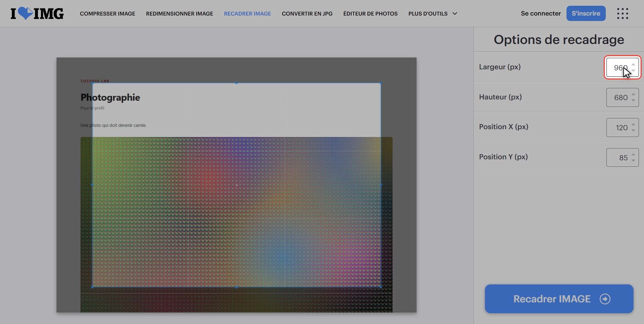Image resolution: width=644 pixels, height=324 pixels.
Task: Increase Position X with the up arrow
Action: (633, 124)
